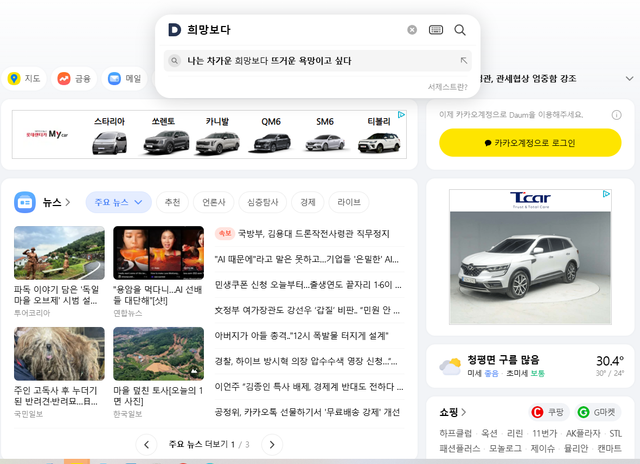640x464 pixels.
Task: Open headline 경찰, 하이브 방시혁 의장 압수수색
Action: point(306,361)
